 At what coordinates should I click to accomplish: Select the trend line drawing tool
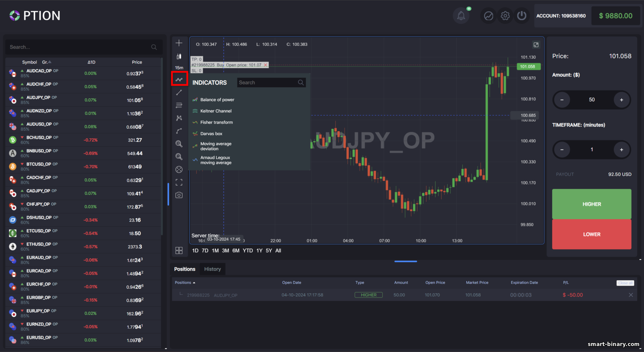click(x=179, y=93)
